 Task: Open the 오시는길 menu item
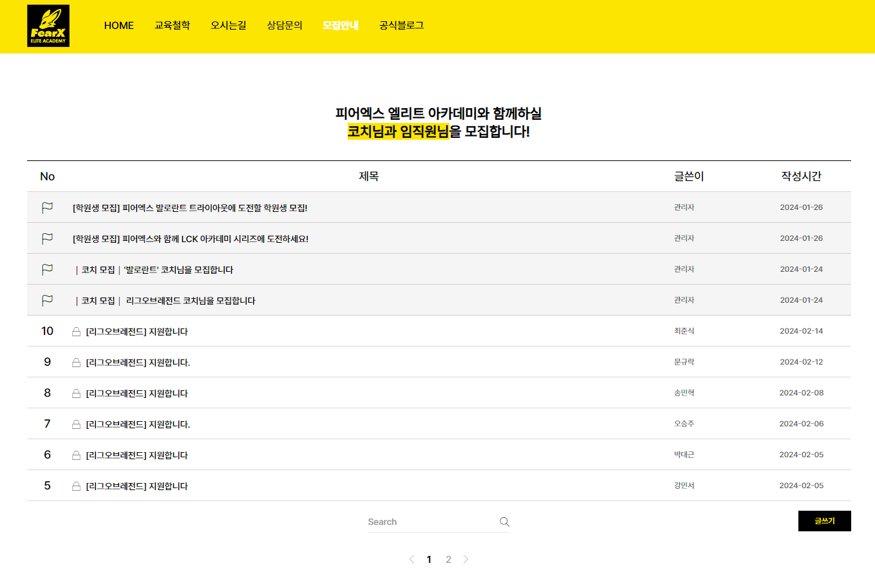[229, 26]
